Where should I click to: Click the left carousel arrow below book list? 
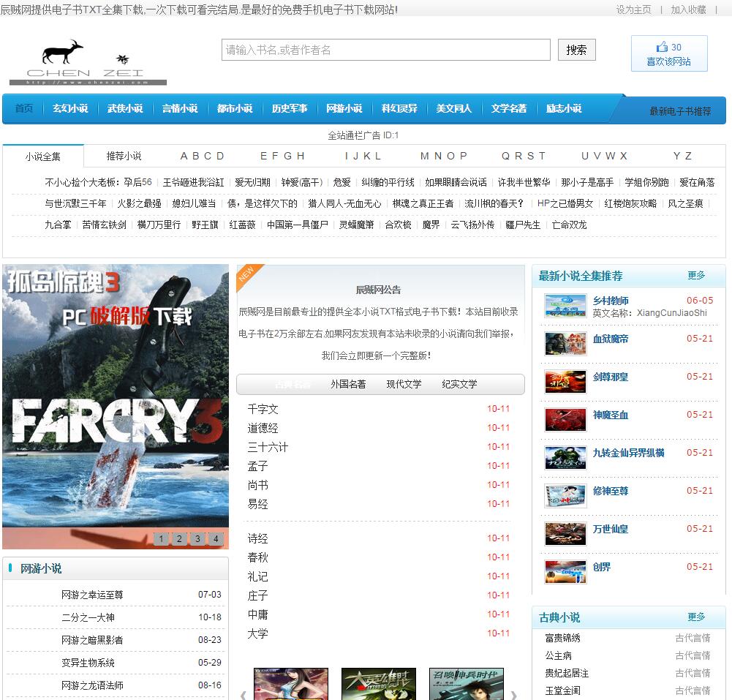244,695
